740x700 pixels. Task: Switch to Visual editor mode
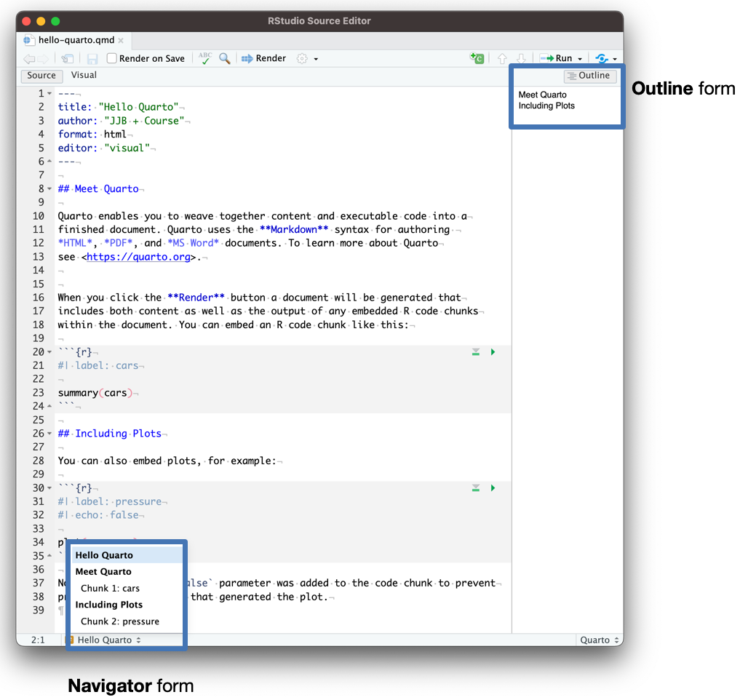click(84, 75)
